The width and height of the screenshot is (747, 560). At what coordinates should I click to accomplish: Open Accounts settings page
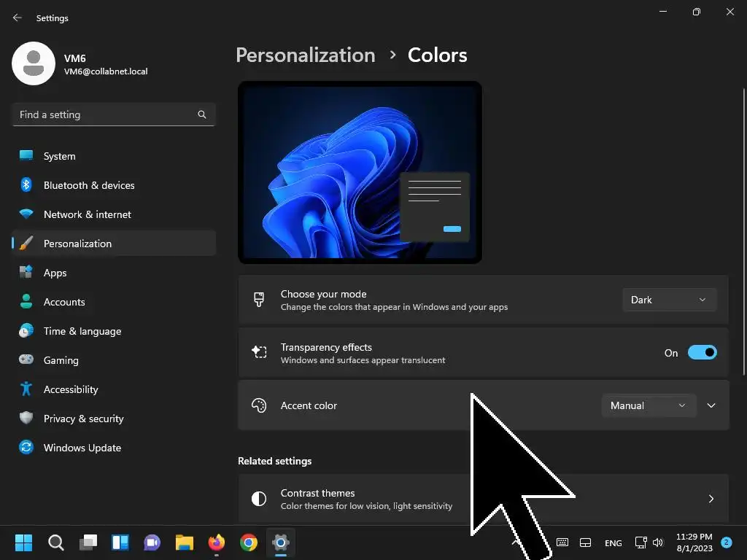tap(114, 301)
